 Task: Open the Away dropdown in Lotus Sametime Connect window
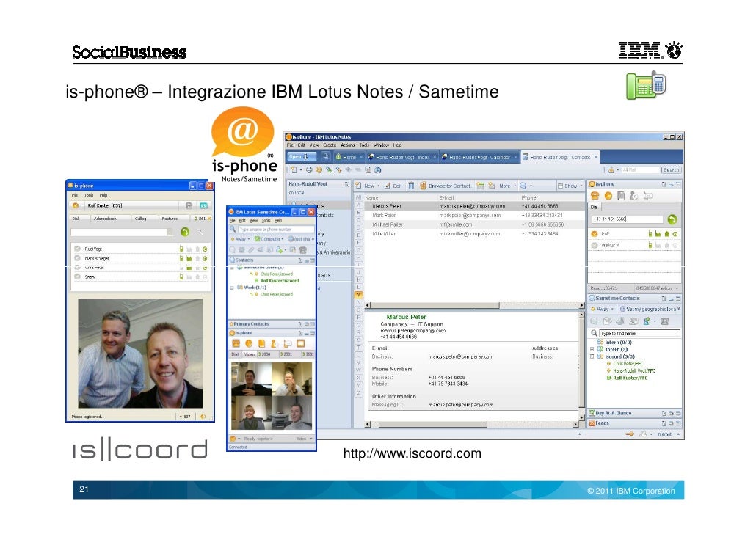[x=240, y=238]
